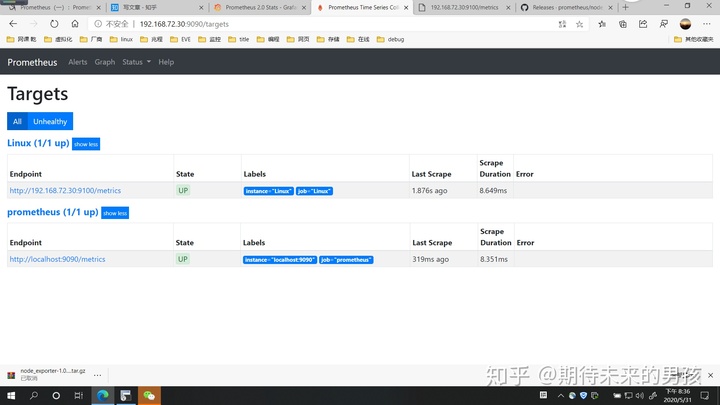Screen dimensions: 720x405
Task: Close the Prometheus Time Series tab
Action: pos(406,7)
